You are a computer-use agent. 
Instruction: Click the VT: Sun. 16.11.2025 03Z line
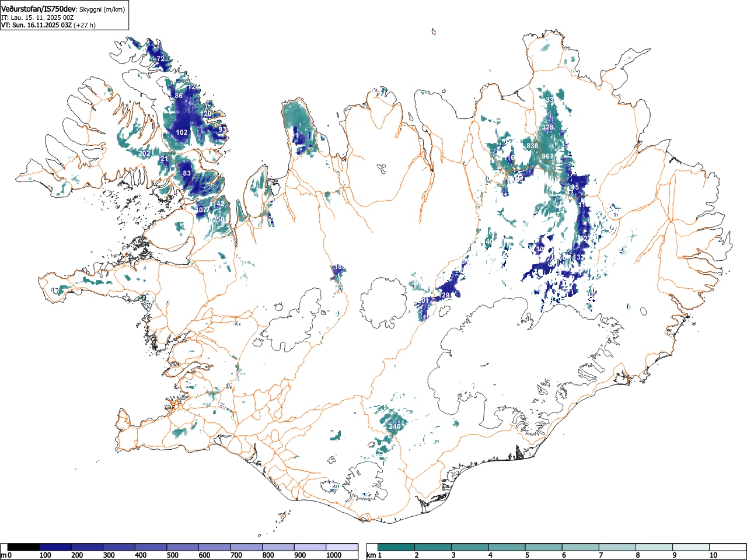click(48, 25)
